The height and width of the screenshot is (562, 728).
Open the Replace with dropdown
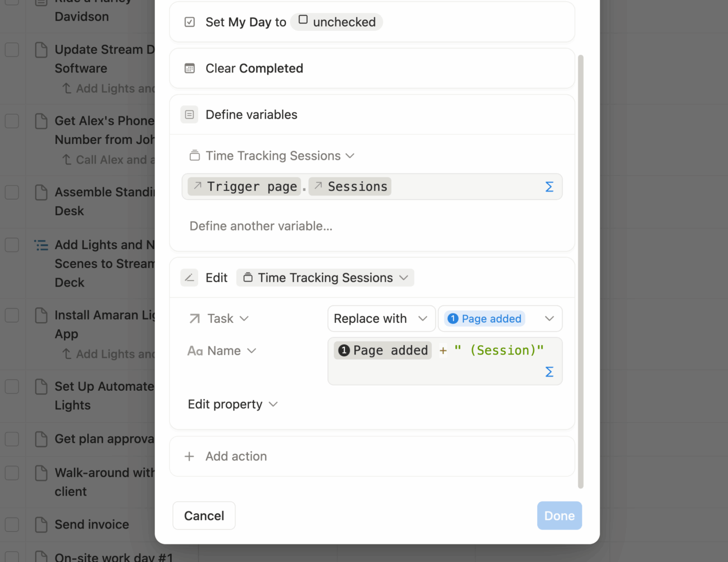point(381,318)
